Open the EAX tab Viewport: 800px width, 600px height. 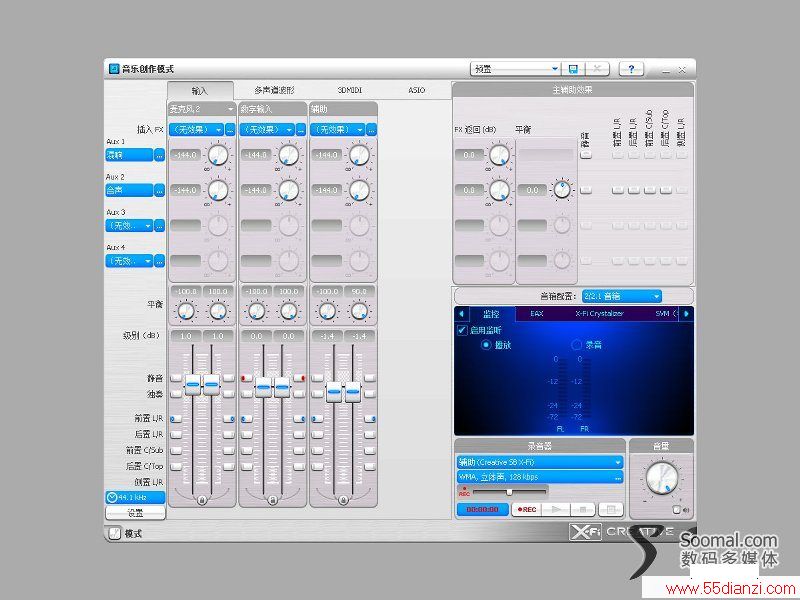(537, 313)
